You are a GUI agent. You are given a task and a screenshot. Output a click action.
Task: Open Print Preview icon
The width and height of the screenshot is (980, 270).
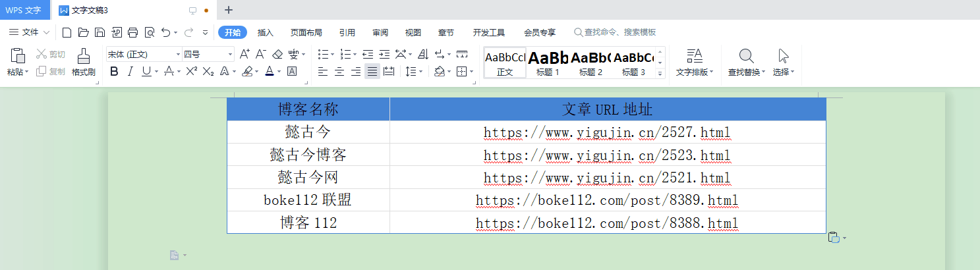(x=149, y=32)
